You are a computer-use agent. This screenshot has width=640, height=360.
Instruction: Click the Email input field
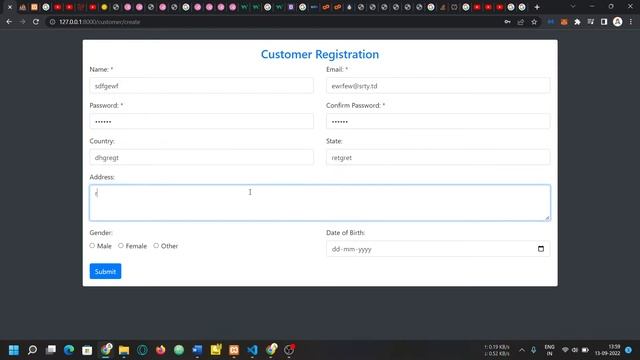pyautogui.click(x=438, y=86)
